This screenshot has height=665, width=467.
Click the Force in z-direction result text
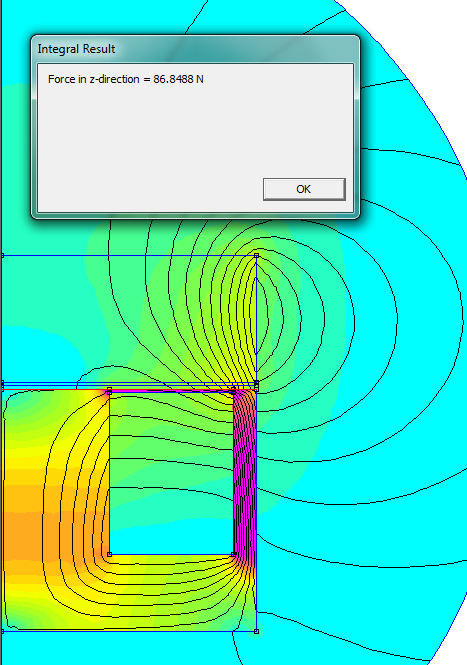[126, 79]
